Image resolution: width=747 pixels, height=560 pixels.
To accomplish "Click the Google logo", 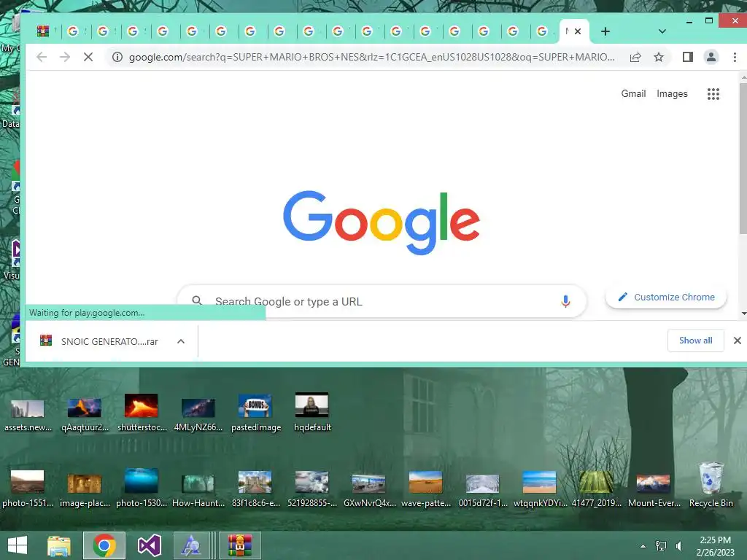I will (381, 222).
